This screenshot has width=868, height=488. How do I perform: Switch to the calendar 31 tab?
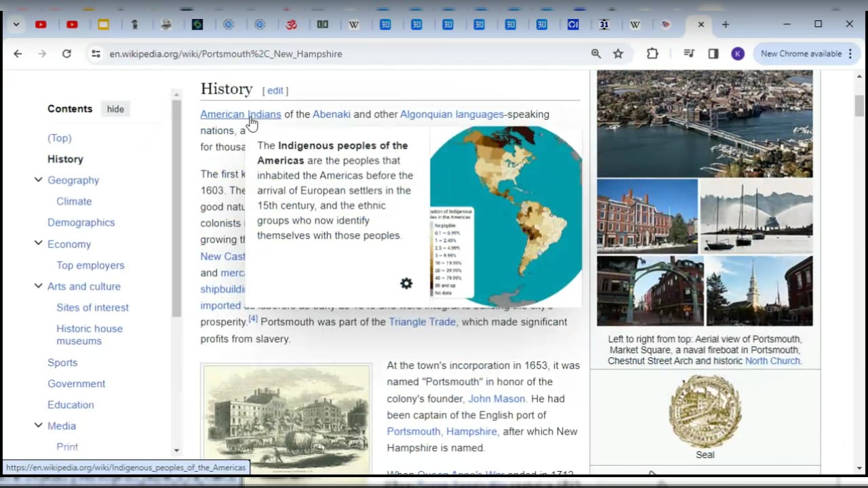click(604, 24)
